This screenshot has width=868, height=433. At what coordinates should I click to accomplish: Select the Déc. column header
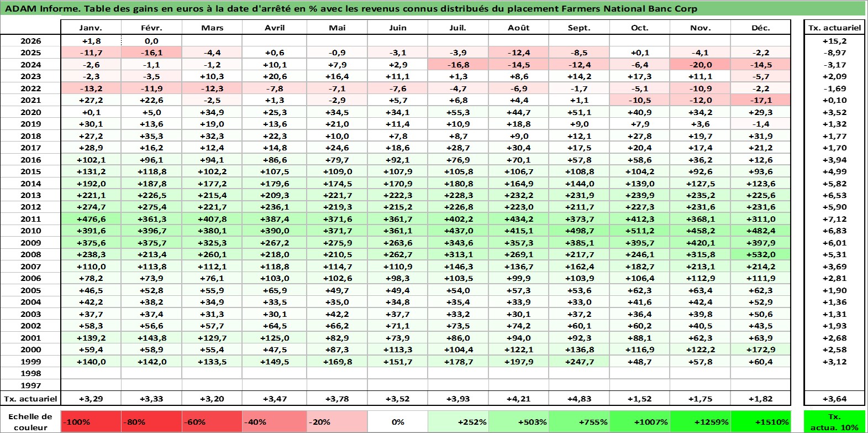pyautogui.click(x=760, y=28)
